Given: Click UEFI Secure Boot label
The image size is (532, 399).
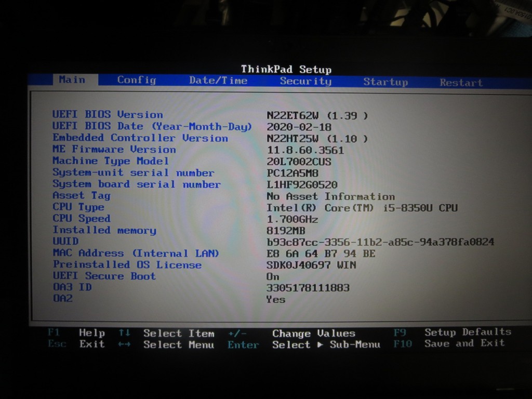Looking at the screenshot, I should point(104,276).
